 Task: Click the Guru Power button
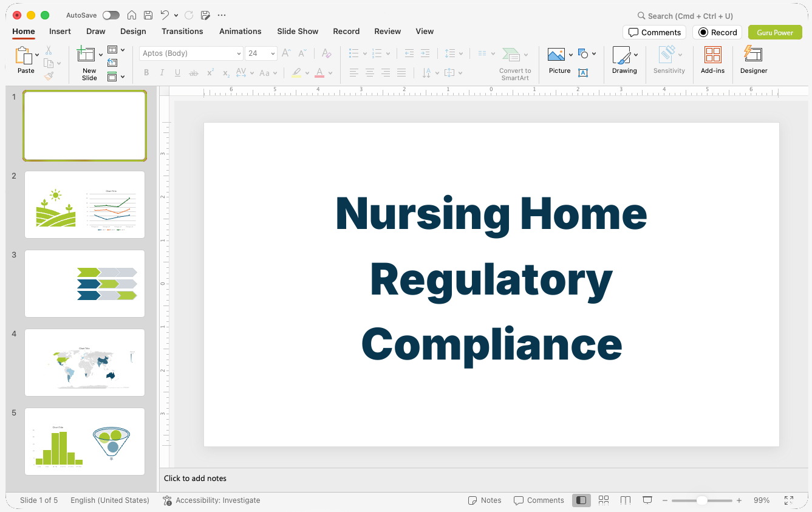pyautogui.click(x=775, y=32)
